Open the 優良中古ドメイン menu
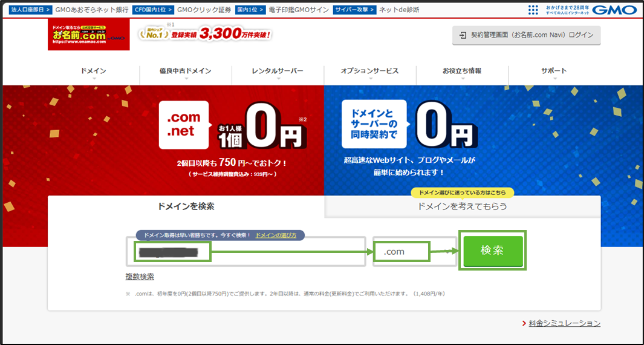The height and width of the screenshot is (345, 644). (x=186, y=71)
